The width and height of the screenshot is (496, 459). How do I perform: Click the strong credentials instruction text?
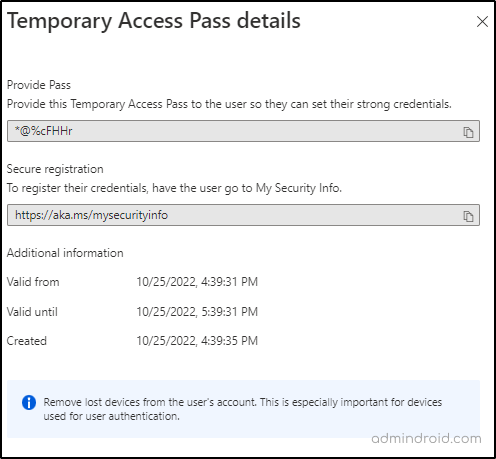[x=229, y=104]
